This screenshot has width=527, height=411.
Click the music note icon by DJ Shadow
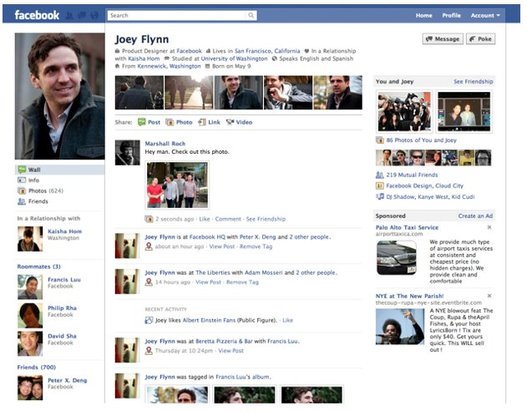coord(380,197)
